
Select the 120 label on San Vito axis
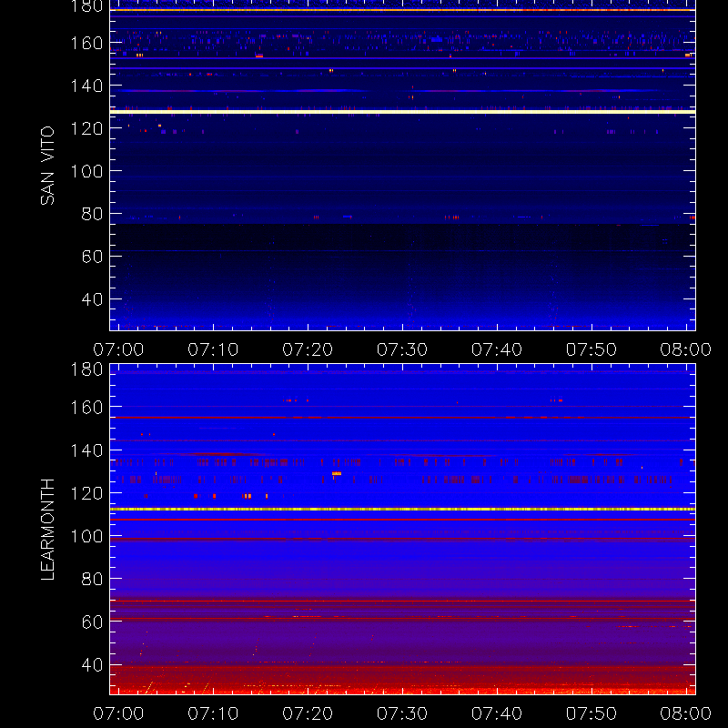tap(86, 128)
